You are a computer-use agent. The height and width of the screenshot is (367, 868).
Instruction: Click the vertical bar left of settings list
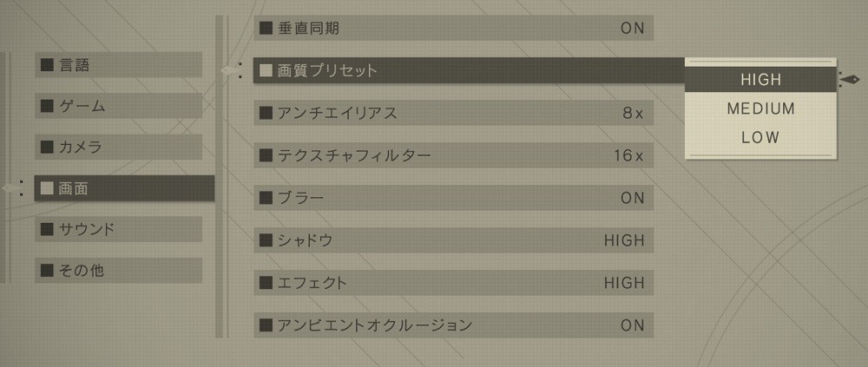click(x=220, y=177)
